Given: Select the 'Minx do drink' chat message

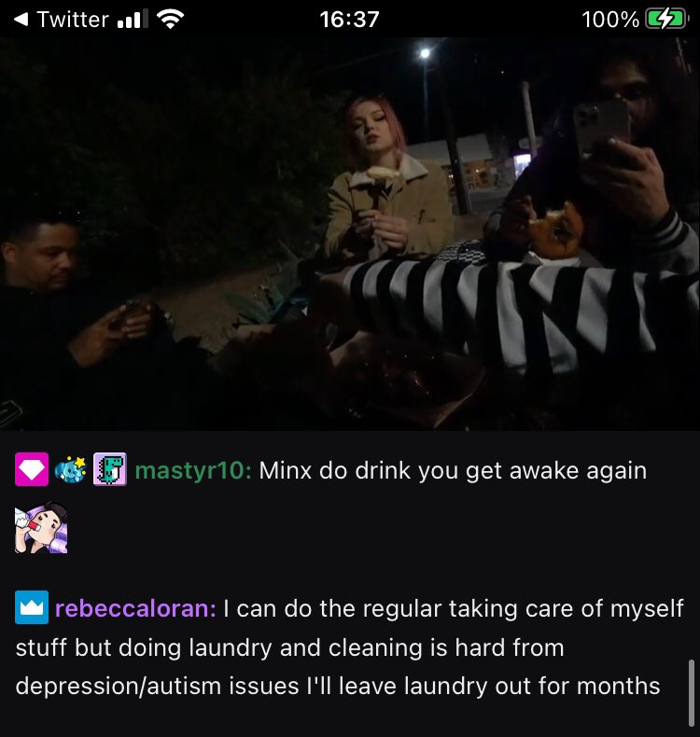Looking at the screenshot, I should 453,471.
